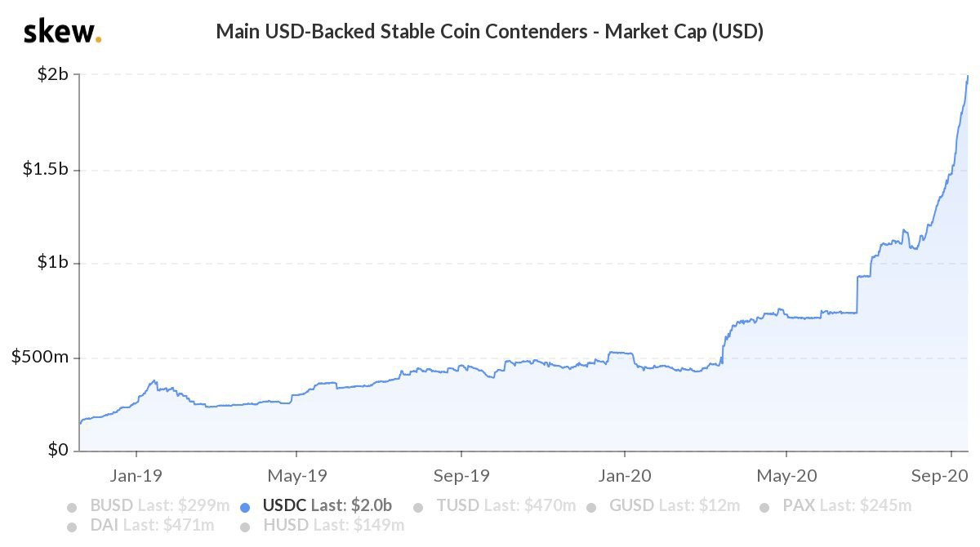Show the BUSD series via its legend label
980x547 pixels.
point(159,506)
